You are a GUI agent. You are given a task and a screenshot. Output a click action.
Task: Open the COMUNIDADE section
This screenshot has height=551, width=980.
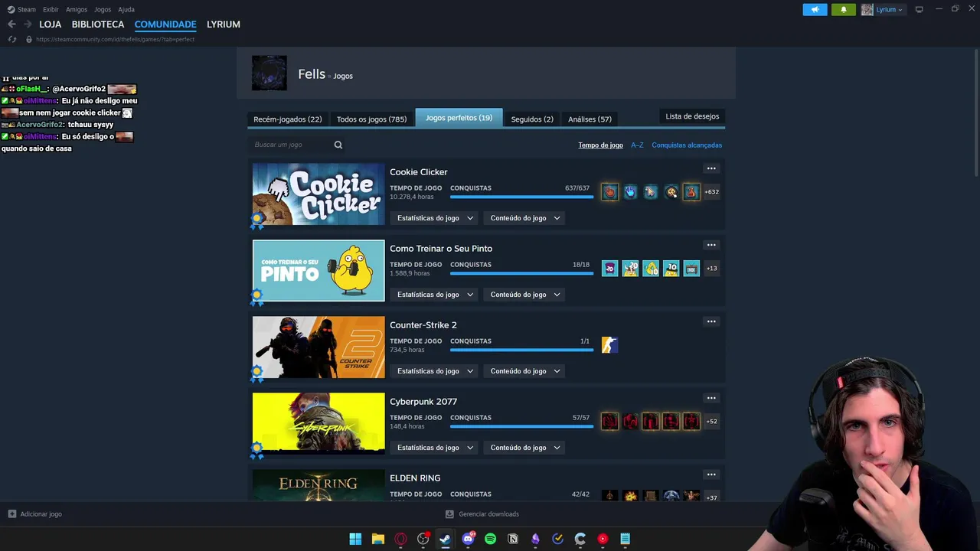tap(165, 24)
